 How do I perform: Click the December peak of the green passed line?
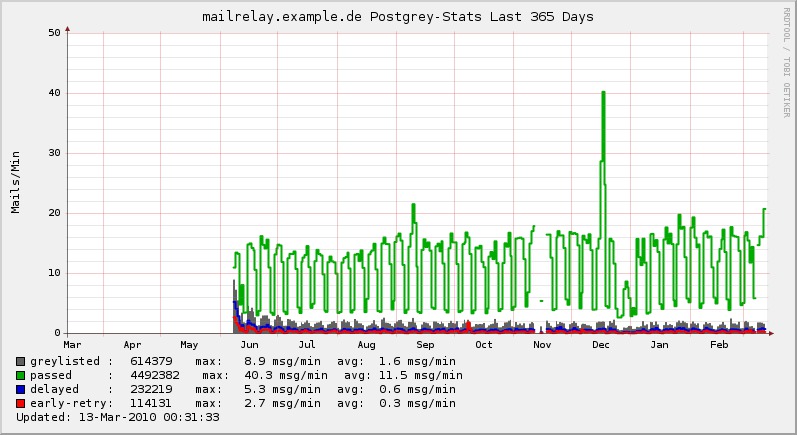click(603, 92)
